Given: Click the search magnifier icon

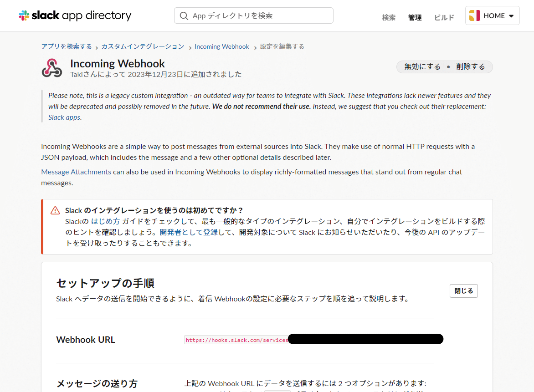Looking at the screenshot, I should pos(184,15).
